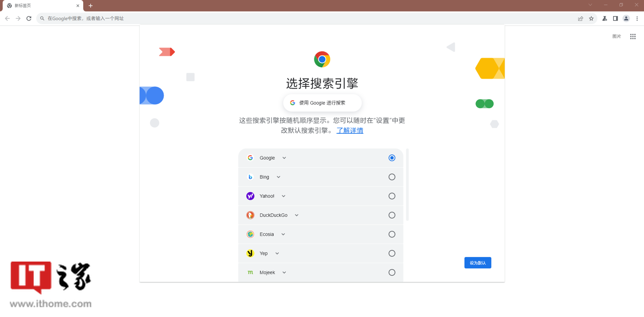Select the Google radio button
Screen dimensions: 644x317
point(392,158)
